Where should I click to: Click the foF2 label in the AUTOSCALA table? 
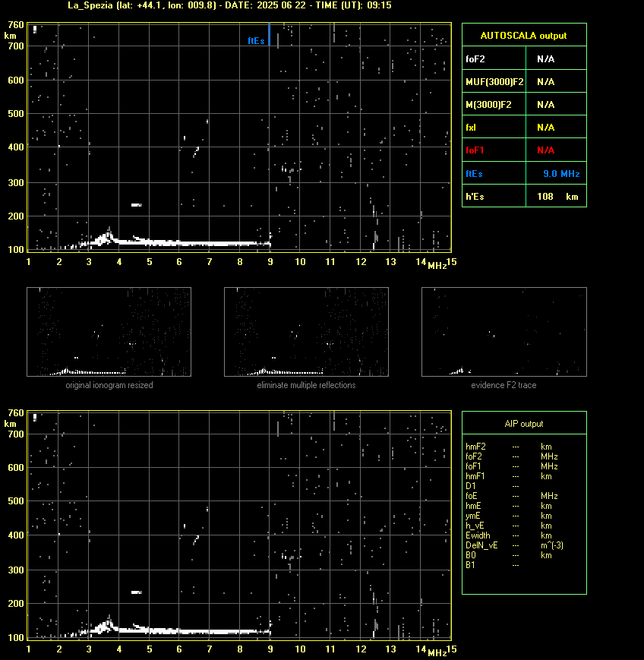pos(475,59)
